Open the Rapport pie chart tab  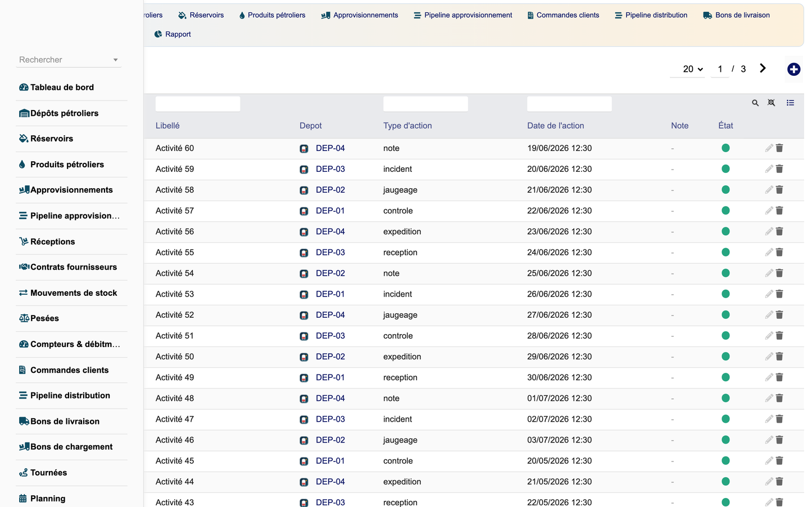point(173,34)
